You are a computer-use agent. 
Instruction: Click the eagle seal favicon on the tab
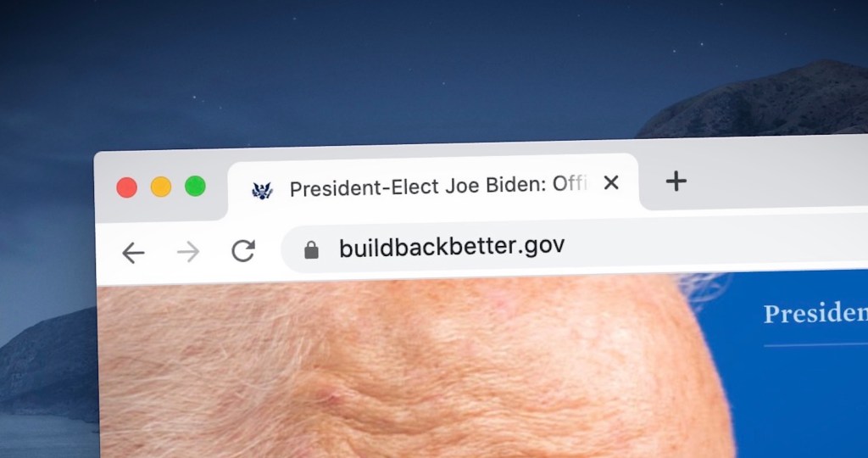tap(262, 190)
